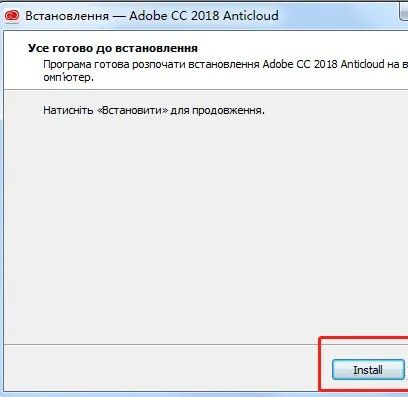Click the bottom button bar left of Install

160,368
